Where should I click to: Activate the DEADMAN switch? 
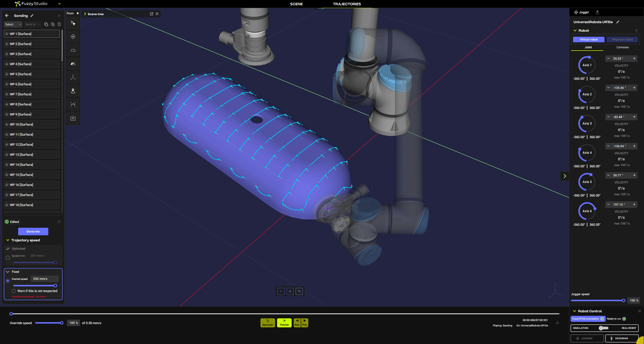(622, 338)
